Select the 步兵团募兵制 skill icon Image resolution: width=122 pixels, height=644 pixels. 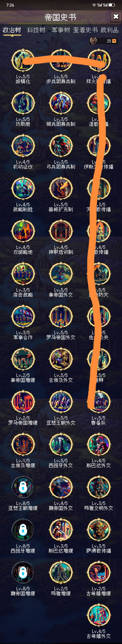pyautogui.click(x=61, y=61)
